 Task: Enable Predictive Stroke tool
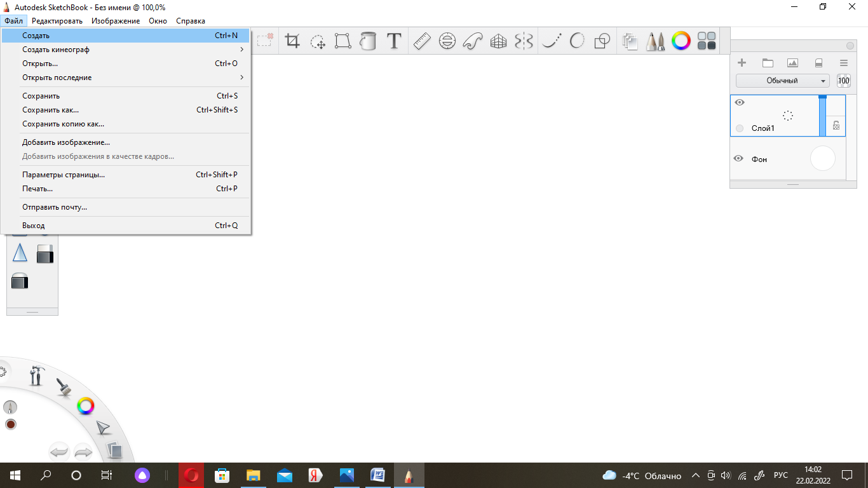[x=577, y=41]
